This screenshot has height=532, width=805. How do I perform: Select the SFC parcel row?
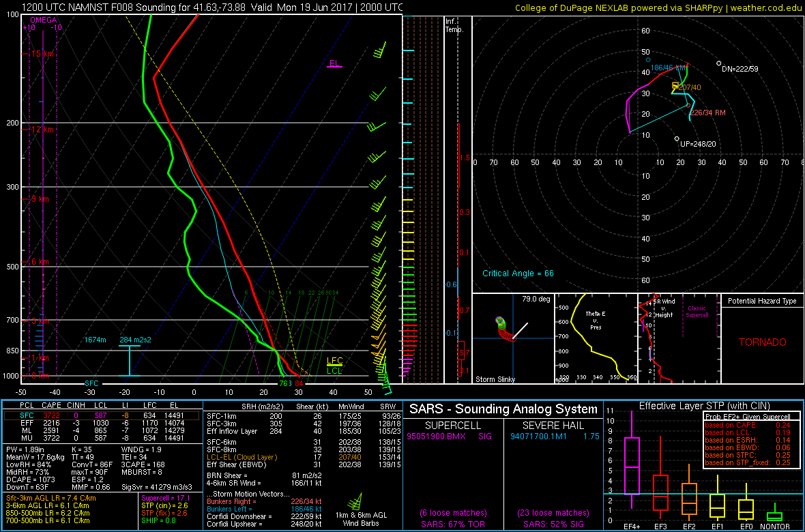(102, 415)
